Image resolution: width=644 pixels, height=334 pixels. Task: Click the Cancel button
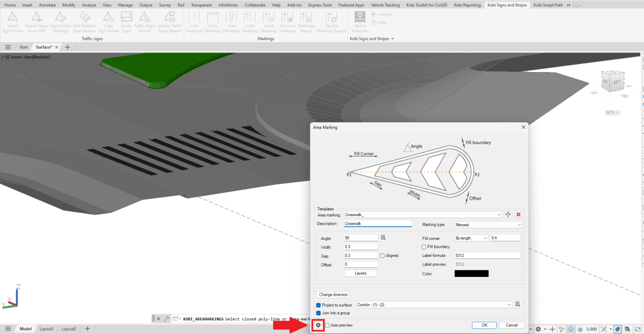click(512, 325)
